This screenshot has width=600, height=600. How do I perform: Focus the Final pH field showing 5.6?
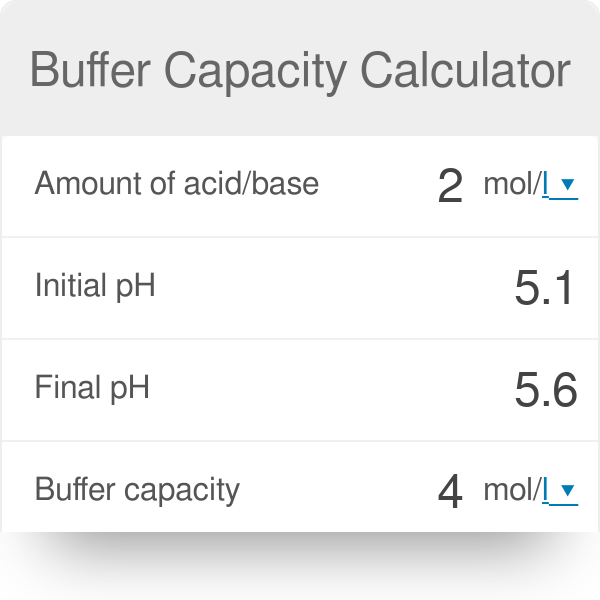[x=545, y=390]
